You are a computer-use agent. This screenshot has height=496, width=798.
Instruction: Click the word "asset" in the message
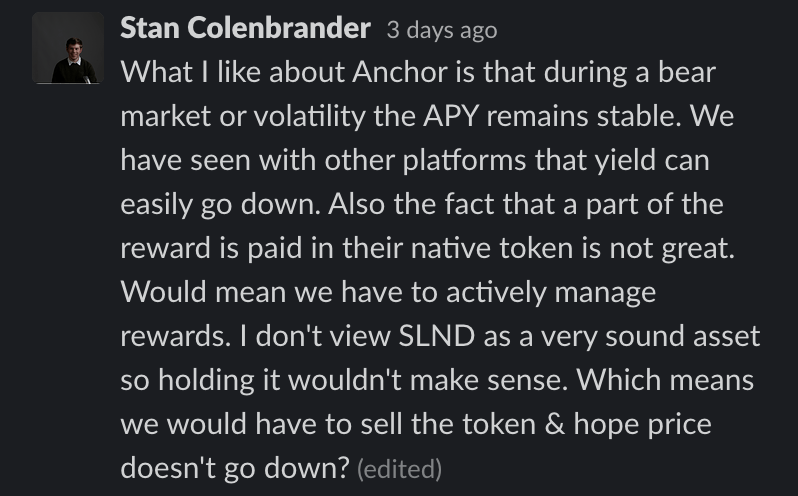pos(726,337)
